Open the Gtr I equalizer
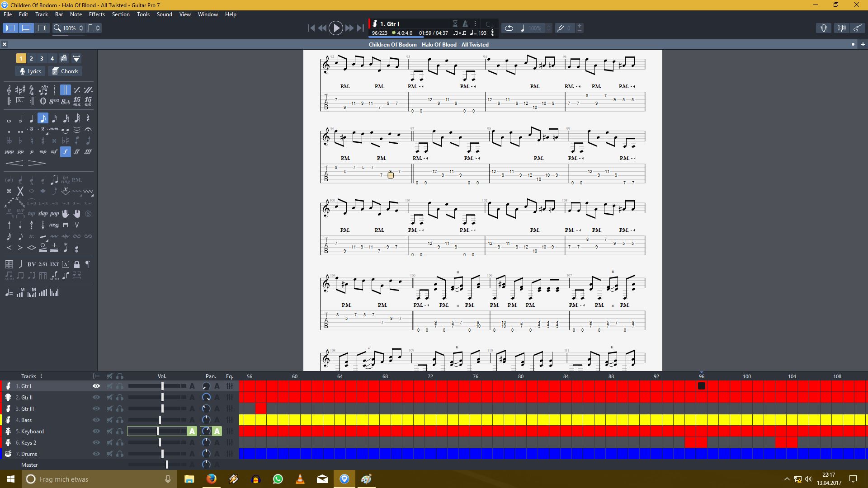 click(x=230, y=386)
